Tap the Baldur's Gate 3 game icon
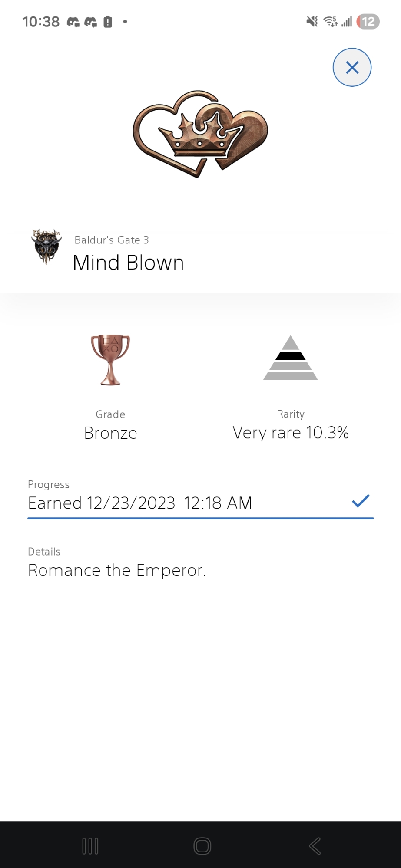 pyautogui.click(x=46, y=247)
